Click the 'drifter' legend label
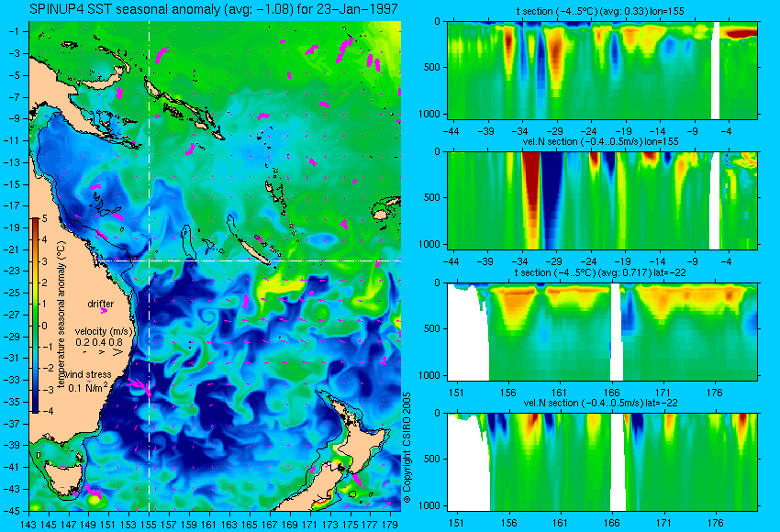780x532 pixels. pyautogui.click(x=101, y=304)
